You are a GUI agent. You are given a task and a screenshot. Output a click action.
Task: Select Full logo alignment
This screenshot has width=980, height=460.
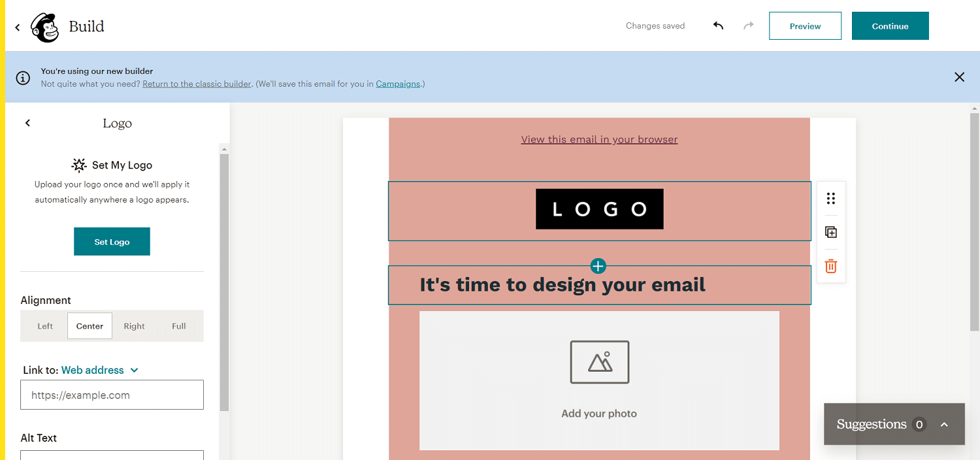coord(178,325)
